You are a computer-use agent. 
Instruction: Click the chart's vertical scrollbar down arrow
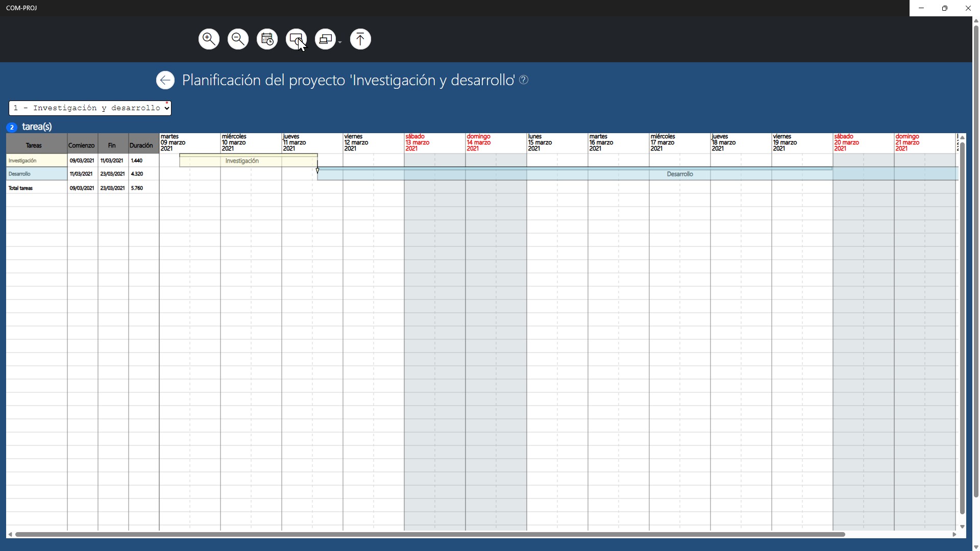pyautogui.click(x=962, y=527)
